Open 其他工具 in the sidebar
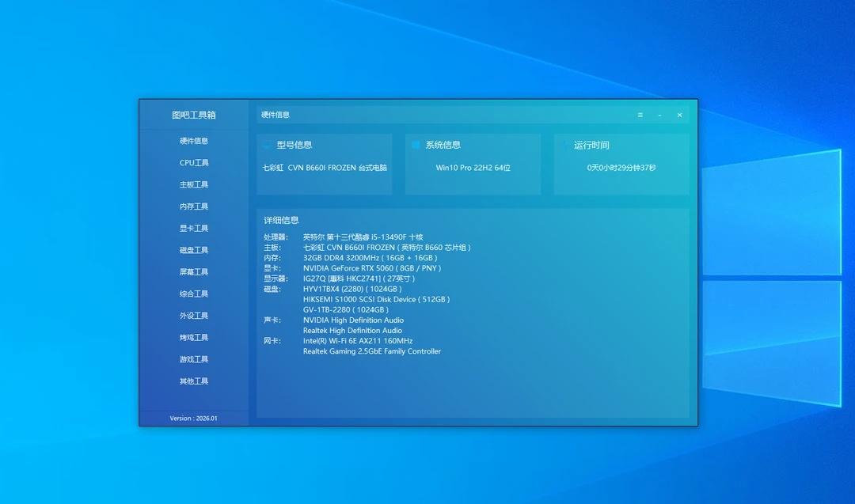This screenshot has width=855, height=504. point(194,381)
